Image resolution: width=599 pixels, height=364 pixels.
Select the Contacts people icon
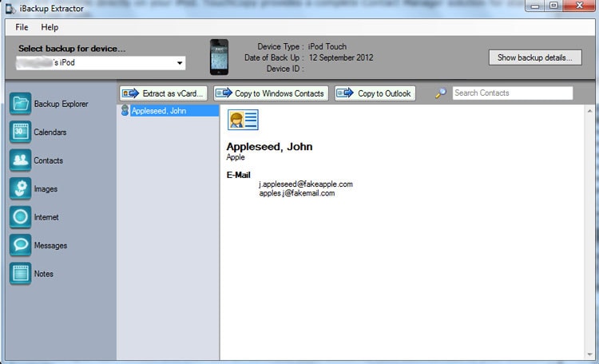point(20,160)
